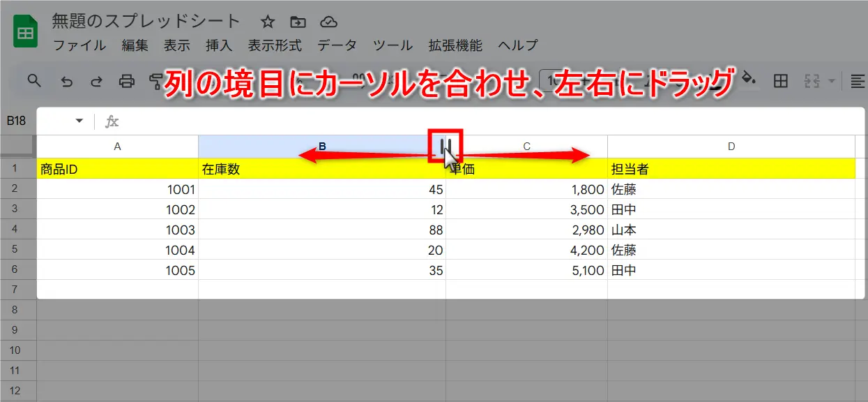Viewport: 868px width, 402px height.
Task: Click the spreadsheet title 無題のスプレッドシート
Action: click(x=146, y=22)
